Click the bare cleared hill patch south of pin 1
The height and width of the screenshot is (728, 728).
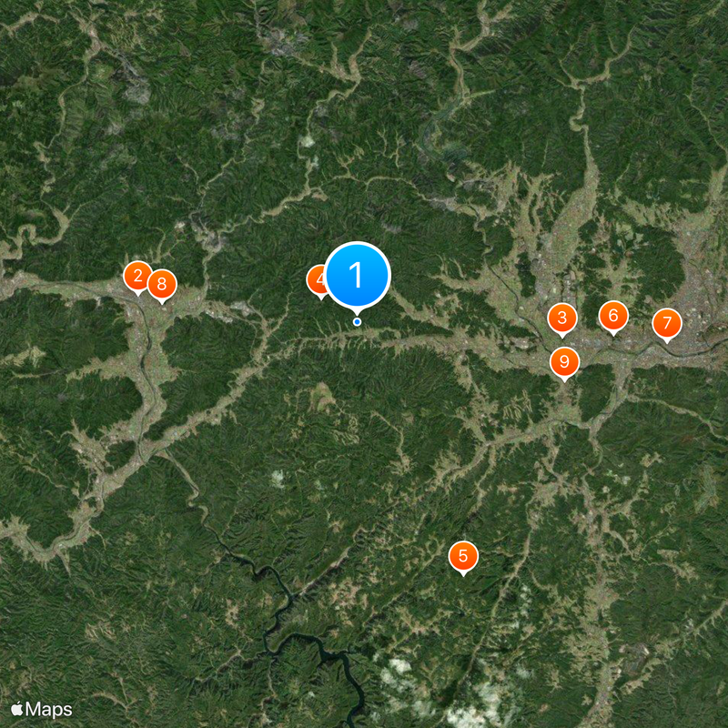click(322, 395)
